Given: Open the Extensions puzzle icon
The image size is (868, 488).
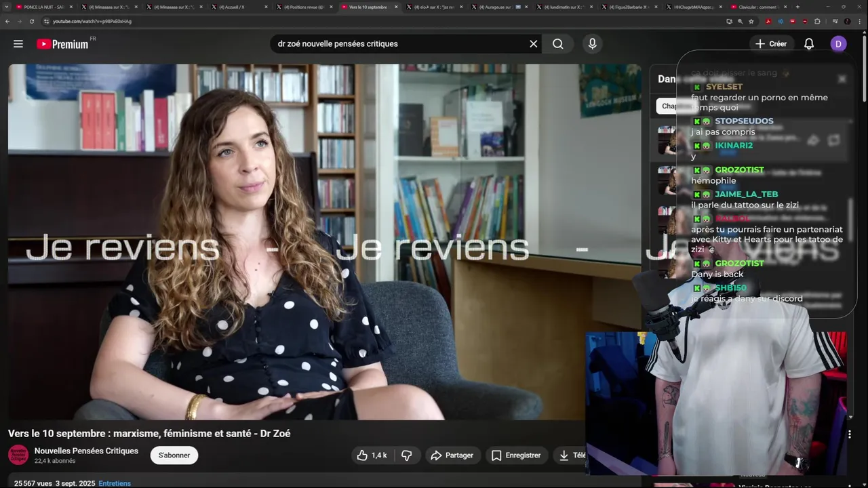Looking at the screenshot, I should [817, 21].
